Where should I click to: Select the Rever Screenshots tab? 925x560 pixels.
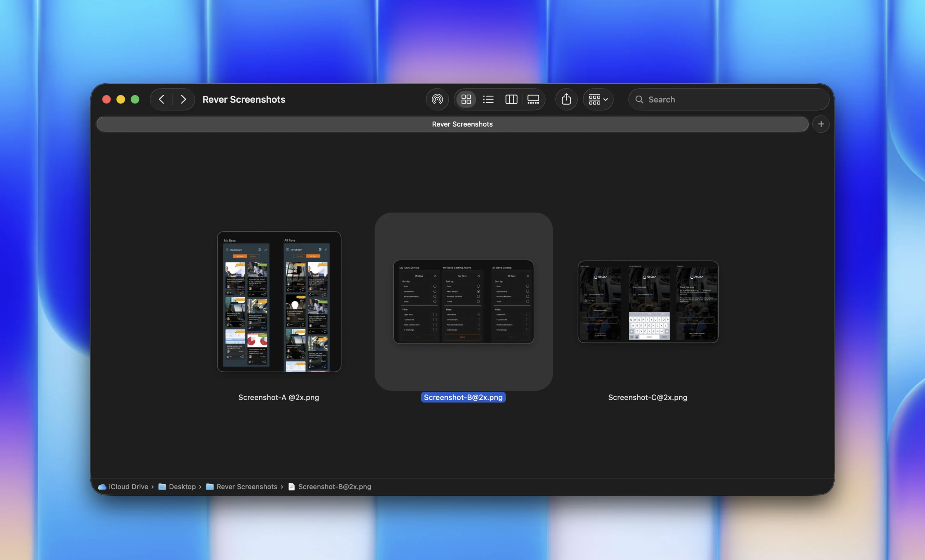[462, 124]
